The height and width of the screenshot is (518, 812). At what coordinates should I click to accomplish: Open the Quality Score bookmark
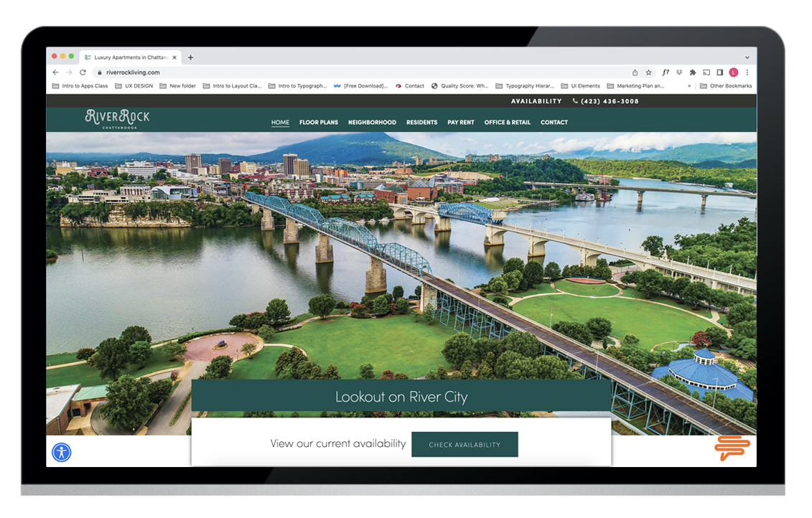460,86
